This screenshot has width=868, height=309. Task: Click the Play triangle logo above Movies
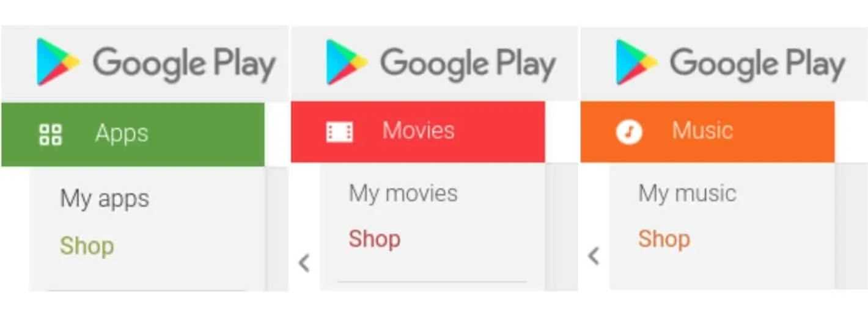tap(347, 62)
